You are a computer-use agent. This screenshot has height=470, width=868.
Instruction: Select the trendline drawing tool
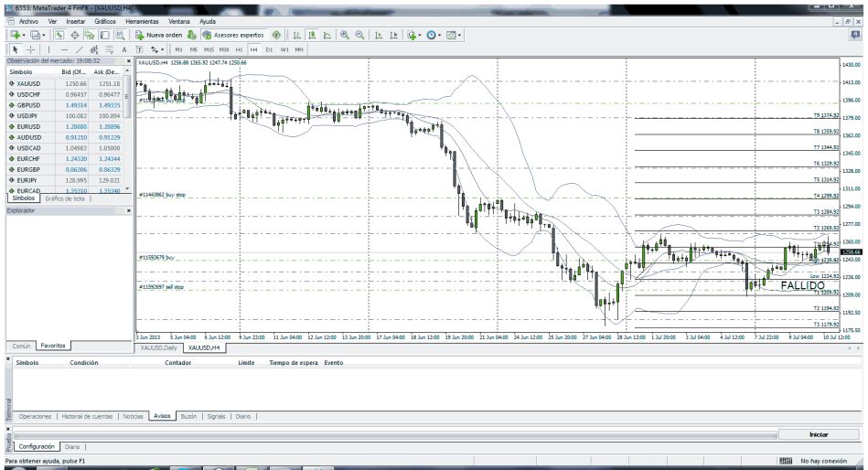coord(79,48)
